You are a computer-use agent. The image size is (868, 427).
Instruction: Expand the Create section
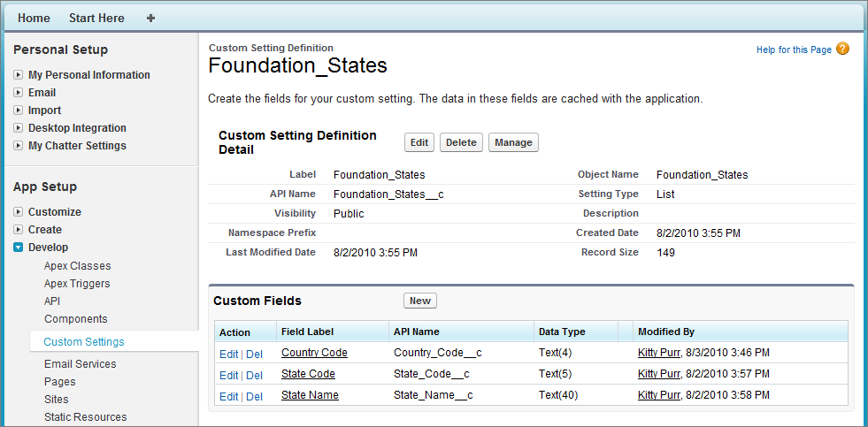pyautogui.click(x=19, y=230)
